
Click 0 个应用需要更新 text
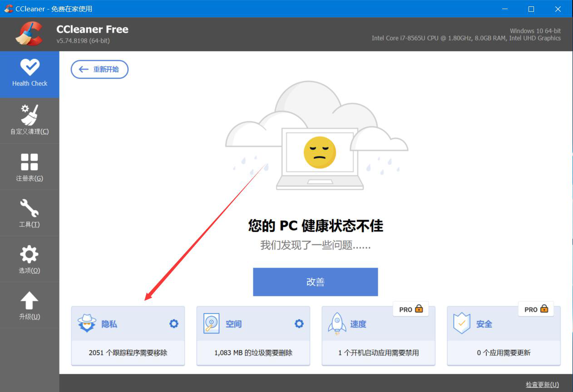[x=504, y=353]
